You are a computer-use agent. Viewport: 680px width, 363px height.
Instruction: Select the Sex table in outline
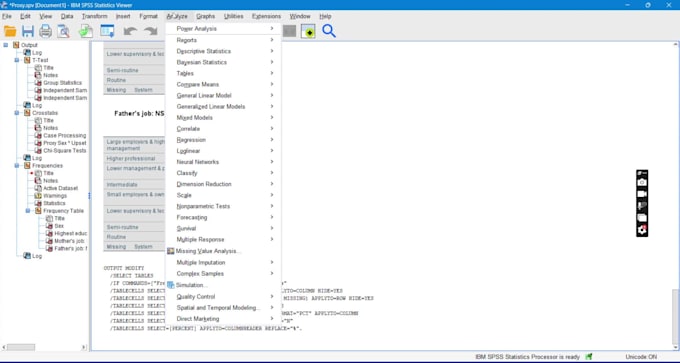tap(59, 226)
